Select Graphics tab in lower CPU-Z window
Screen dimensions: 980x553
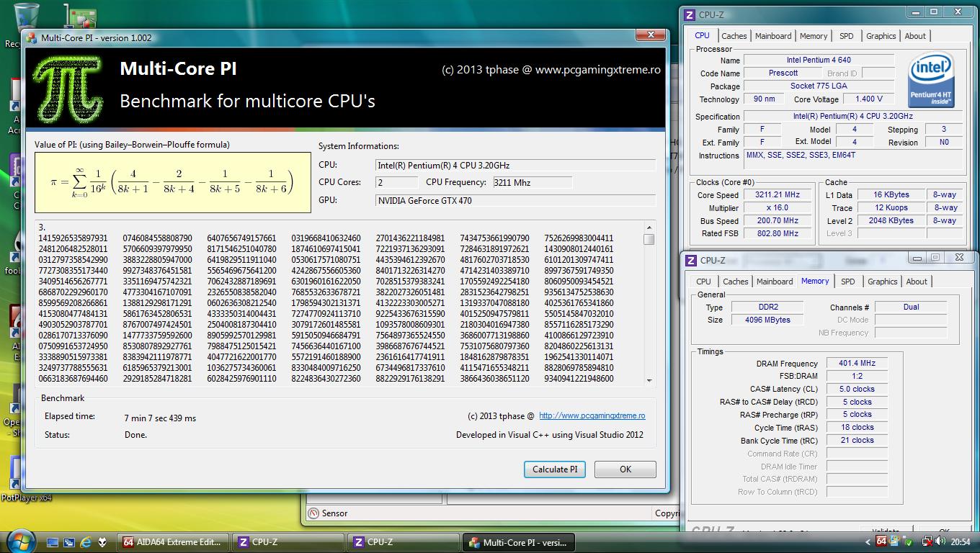tap(883, 282)
